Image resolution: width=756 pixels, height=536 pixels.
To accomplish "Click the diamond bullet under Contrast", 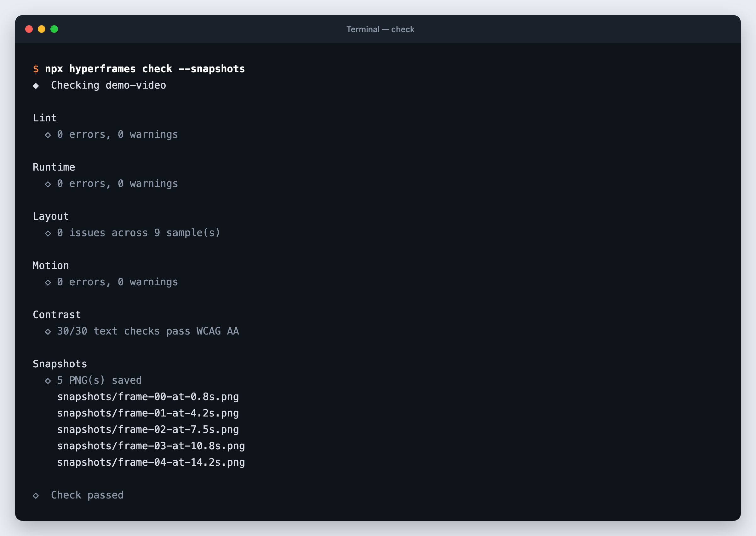I will [48, 332].
